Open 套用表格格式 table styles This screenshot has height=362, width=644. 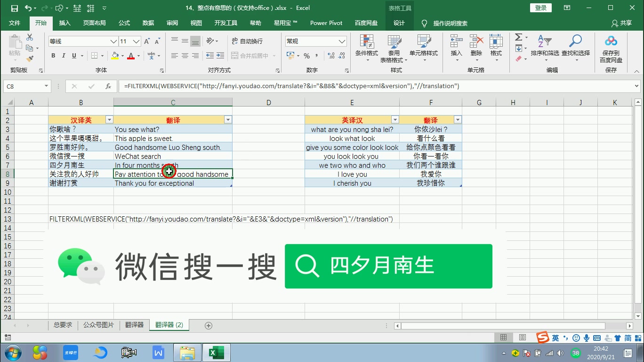(x=394, y=48)
